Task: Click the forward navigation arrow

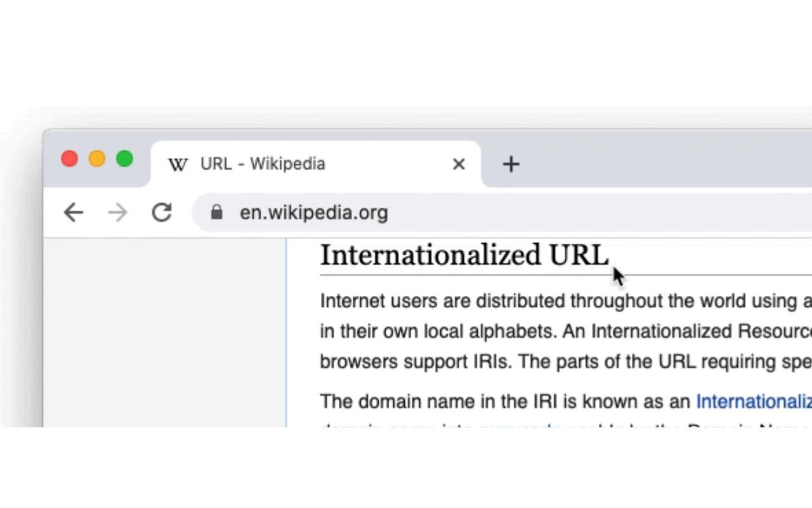Action: 117,212
